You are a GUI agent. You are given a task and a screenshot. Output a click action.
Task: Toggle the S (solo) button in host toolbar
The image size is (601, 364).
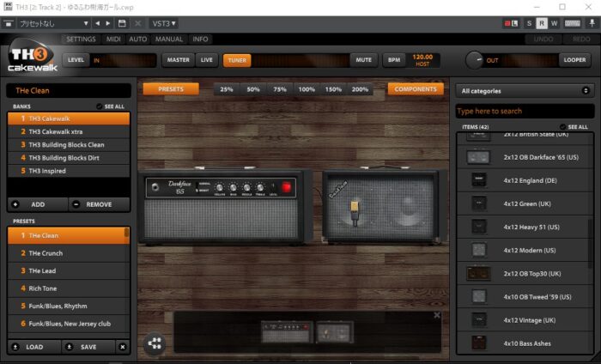point(529,23)
